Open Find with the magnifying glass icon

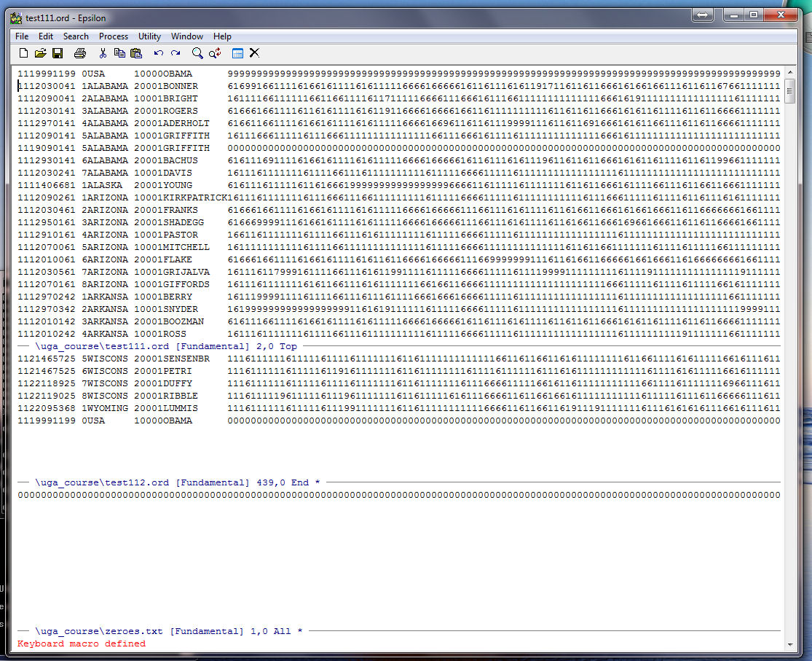(197, 53)
